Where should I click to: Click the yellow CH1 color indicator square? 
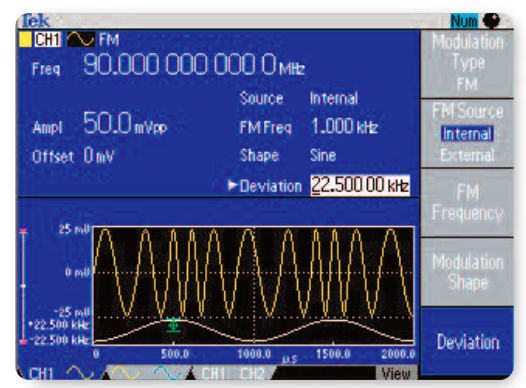[25, 39]
